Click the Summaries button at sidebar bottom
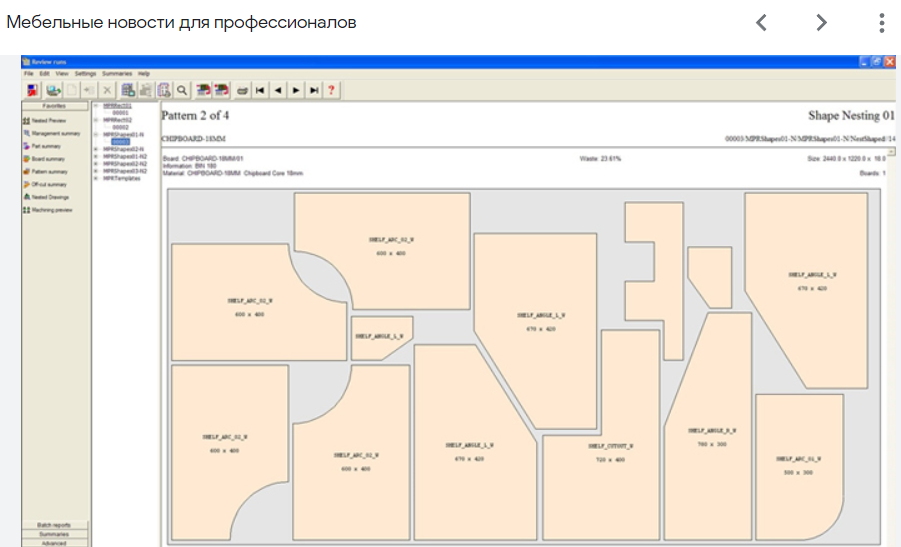 coord(55,534)
